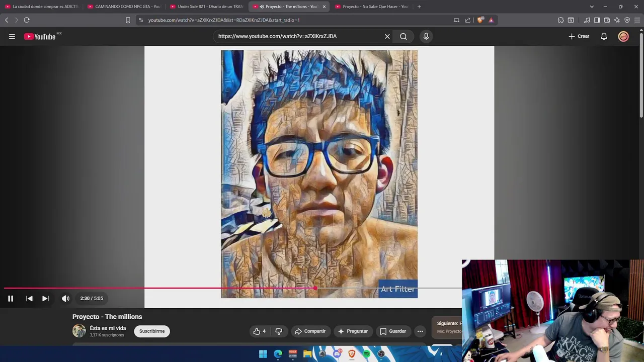Screen dimensions: 644x362
Task: Switch to Under Side 821 tab
Action: click(206, 7)
